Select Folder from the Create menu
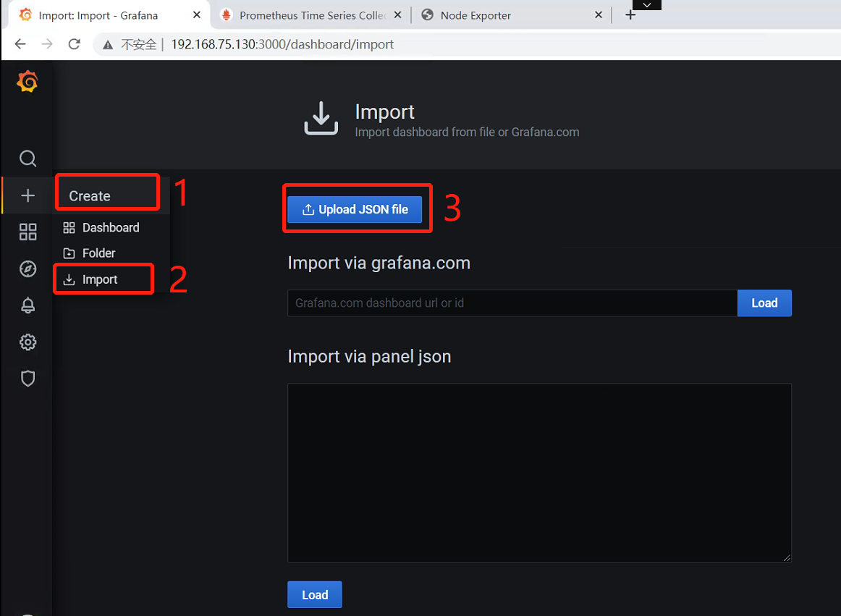The width and height of the screenshot is (841, 616). [x=98, y=253]
